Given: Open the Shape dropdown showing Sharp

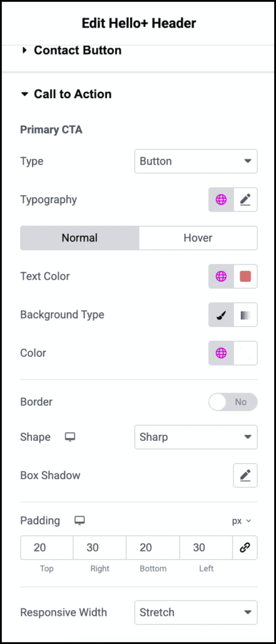Looking at the screenshot, I should point(196,437).
